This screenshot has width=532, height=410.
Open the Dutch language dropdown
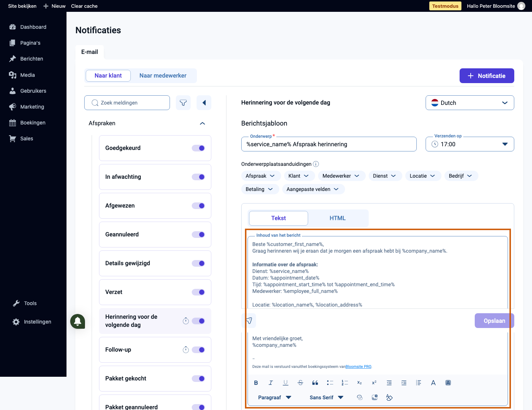(470, 103)
